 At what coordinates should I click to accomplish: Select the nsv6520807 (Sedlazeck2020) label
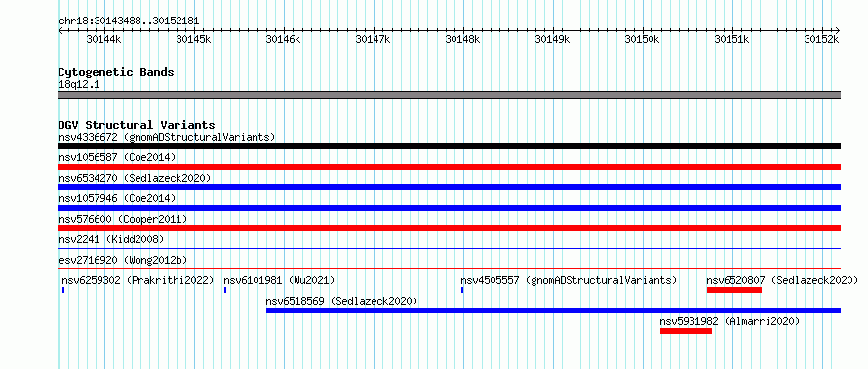click(782, 280)
